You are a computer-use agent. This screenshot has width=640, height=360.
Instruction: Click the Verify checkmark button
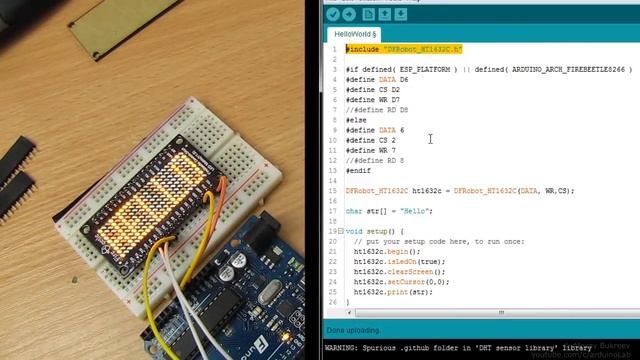click(333, 14)
